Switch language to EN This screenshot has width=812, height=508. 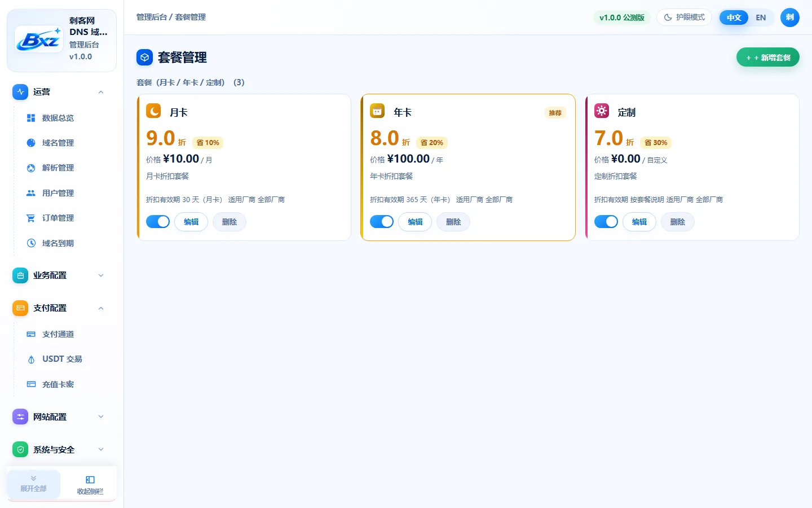click(761, 17)
